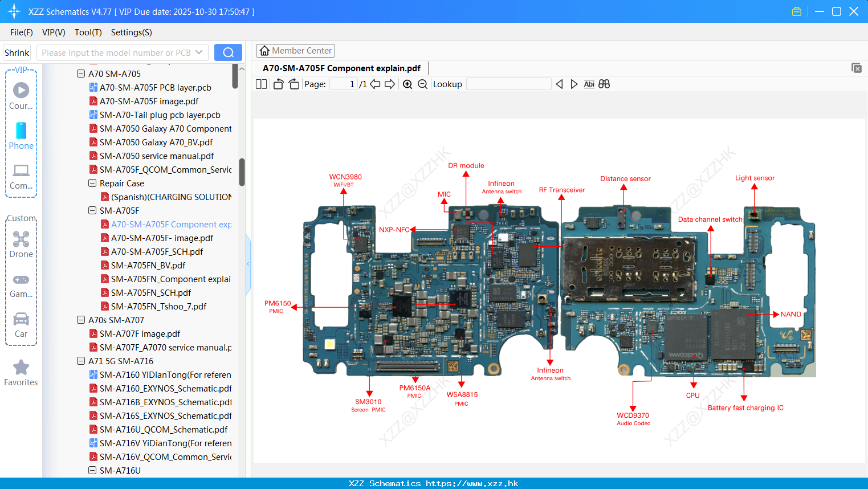Click the model number search field
This screenshot has height=489, width=868.
pos(116,52)
